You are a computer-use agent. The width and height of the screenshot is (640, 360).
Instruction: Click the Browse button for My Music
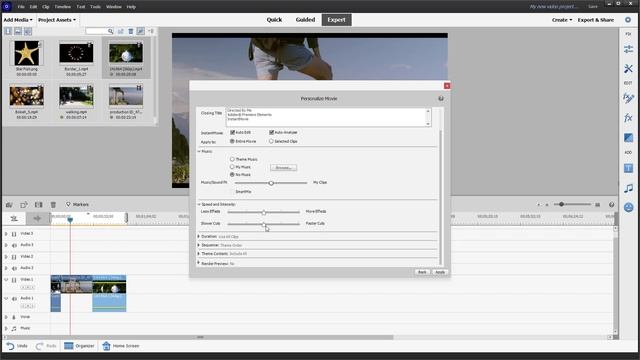[x=283, y=167]
